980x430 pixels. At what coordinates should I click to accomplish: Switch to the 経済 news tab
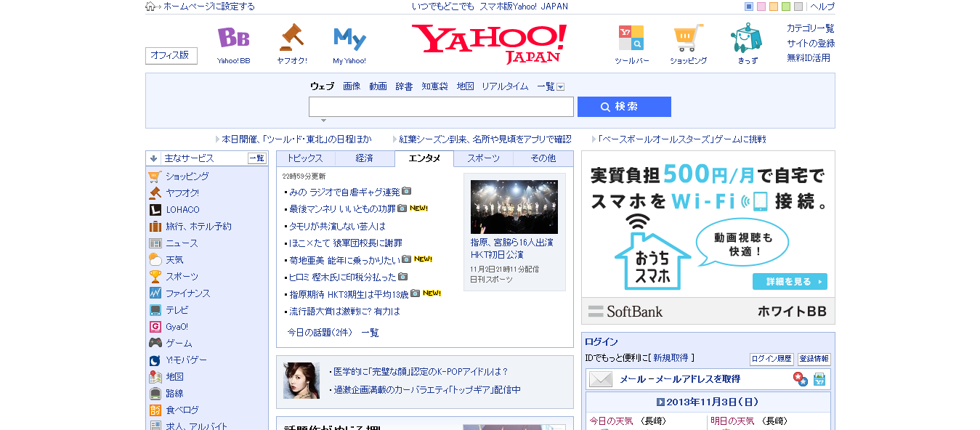(x=365, y=158)
